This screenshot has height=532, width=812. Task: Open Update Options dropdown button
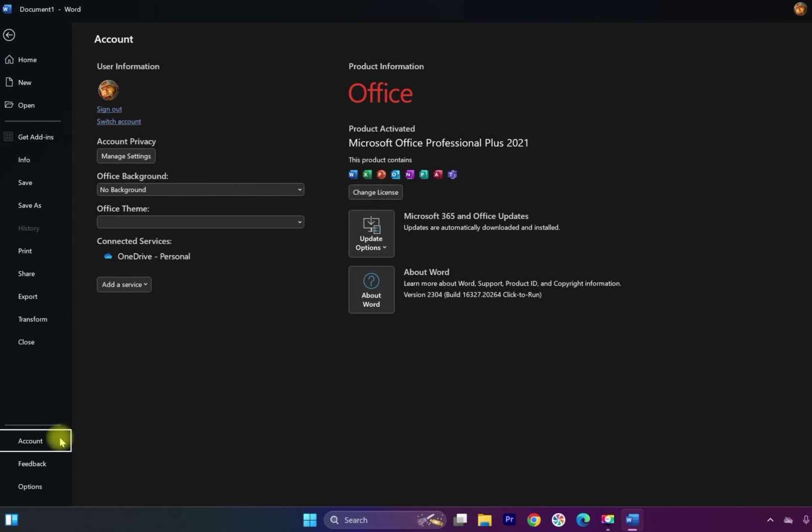(x=371, y=234)
